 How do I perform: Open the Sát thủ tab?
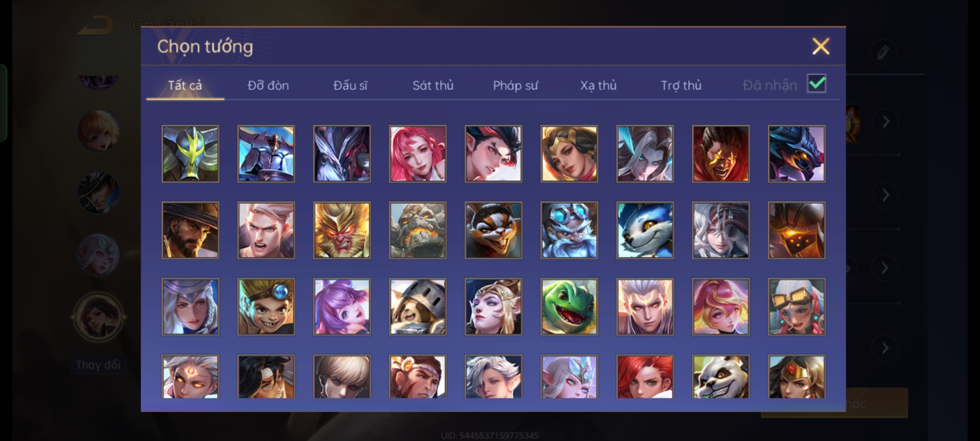click(x=433, y=85)
